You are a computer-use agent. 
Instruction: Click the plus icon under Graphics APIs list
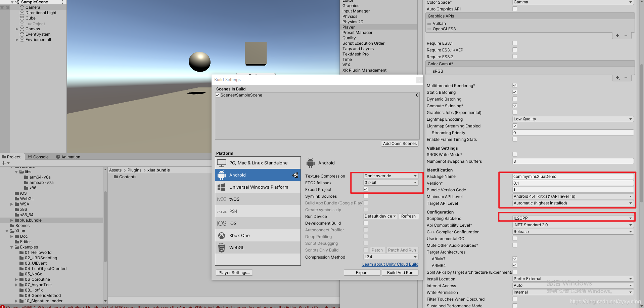tap(618, 35)
